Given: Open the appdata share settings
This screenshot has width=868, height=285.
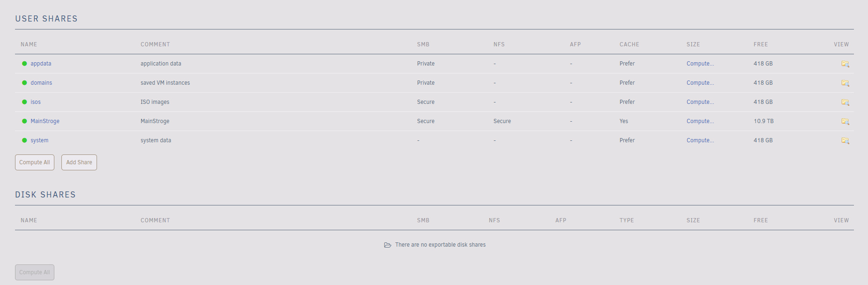Looking at the screenshot, I should pyautogui.click(x=41, y=64).
